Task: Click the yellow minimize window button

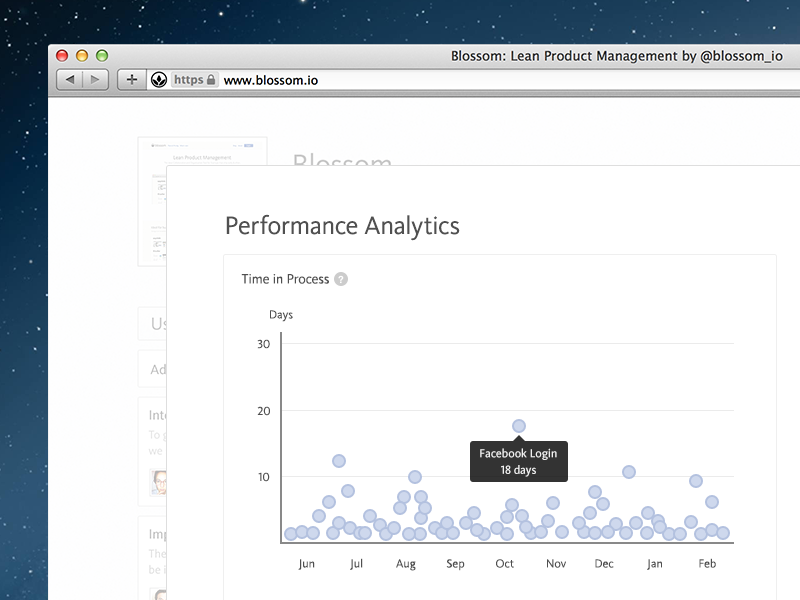Action: [x=82, y=55]
